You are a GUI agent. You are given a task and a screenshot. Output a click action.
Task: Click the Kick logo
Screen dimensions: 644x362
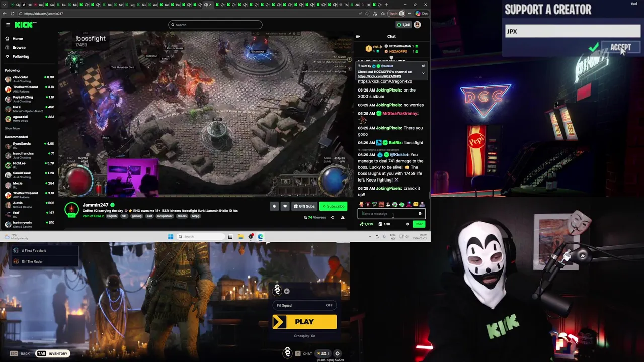(x=25, y=25)
